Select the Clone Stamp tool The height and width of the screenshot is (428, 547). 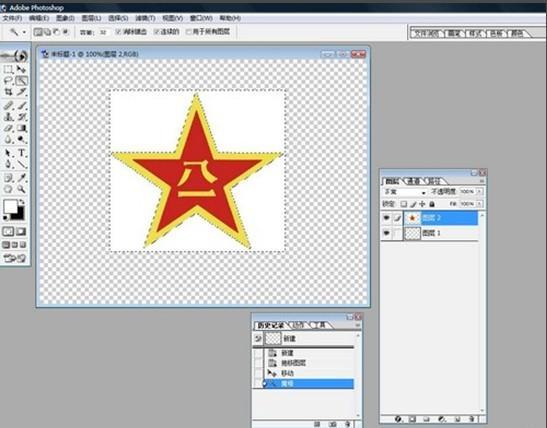point(8,117)
